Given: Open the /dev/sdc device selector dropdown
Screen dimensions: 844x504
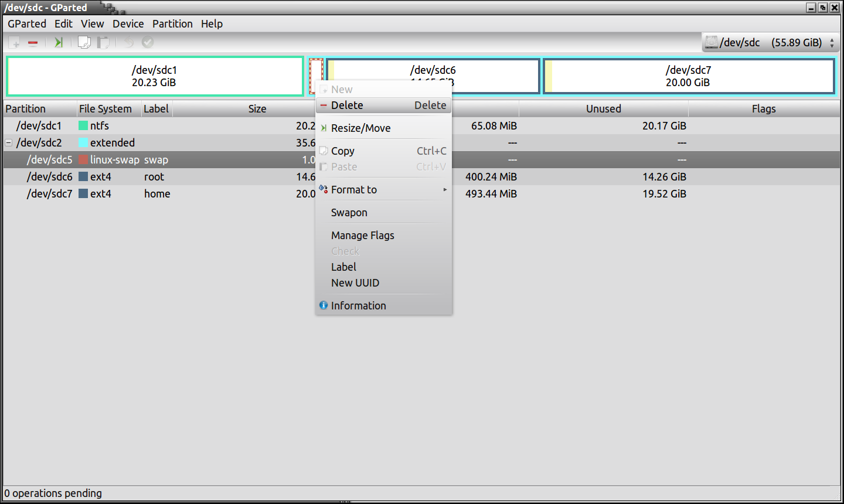Looking at the screenshot, I should click(x=771, y=42).
